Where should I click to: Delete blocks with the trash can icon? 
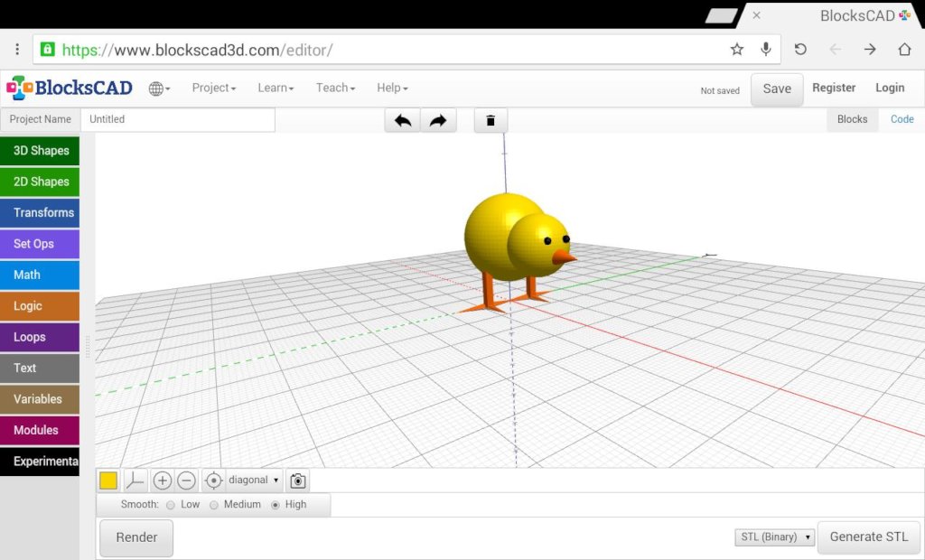coord(491,120)
